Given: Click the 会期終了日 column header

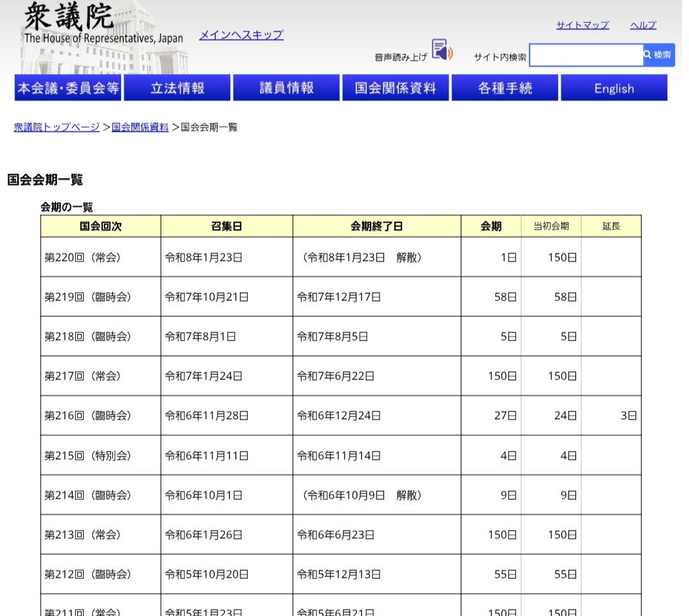Looking at the screenshot, I should click(376, 226).
